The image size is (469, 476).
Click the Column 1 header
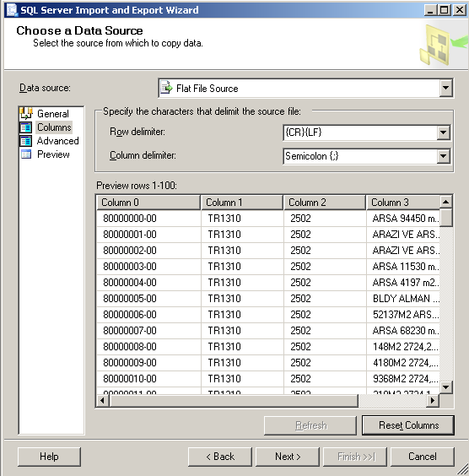(242, 203)
